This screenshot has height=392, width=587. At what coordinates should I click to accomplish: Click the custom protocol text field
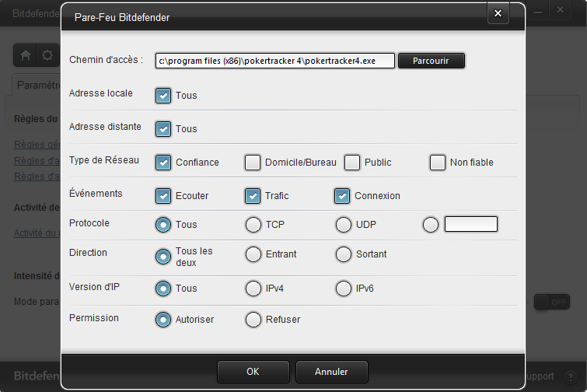(x=471, y=224)
